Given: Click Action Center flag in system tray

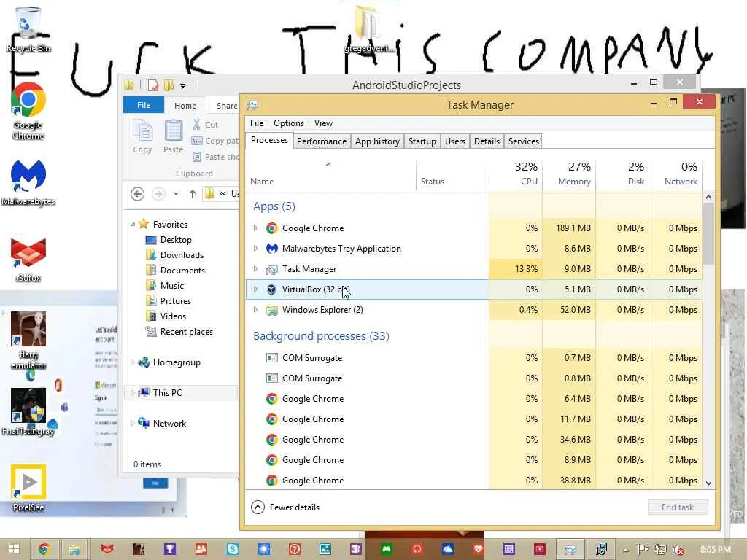Looking at the screenshot, I should [x=643, y=550].
